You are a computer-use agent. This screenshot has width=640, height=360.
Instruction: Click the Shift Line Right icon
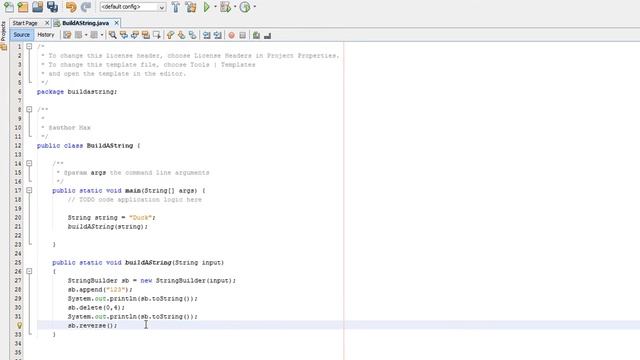(218, 36)
